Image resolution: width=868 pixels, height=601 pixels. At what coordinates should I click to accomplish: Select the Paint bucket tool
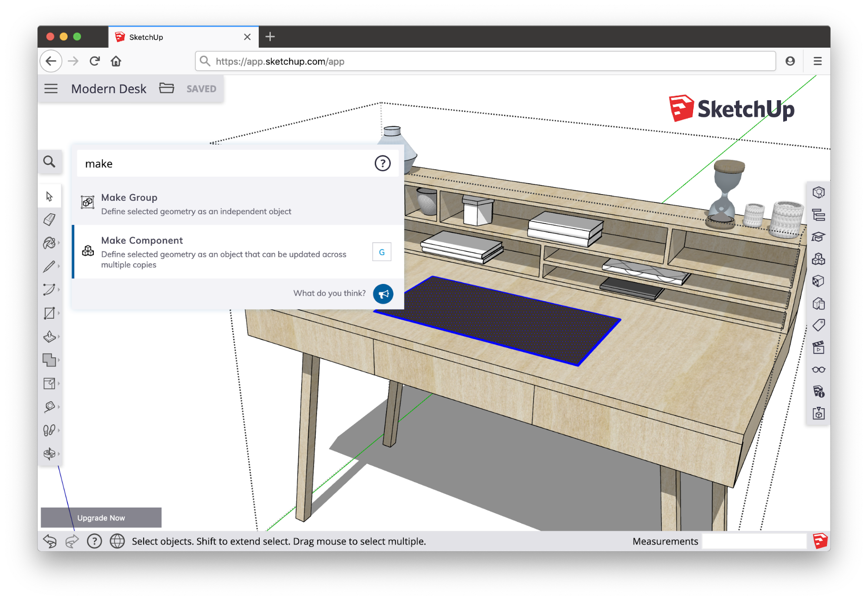pos(49,243)
